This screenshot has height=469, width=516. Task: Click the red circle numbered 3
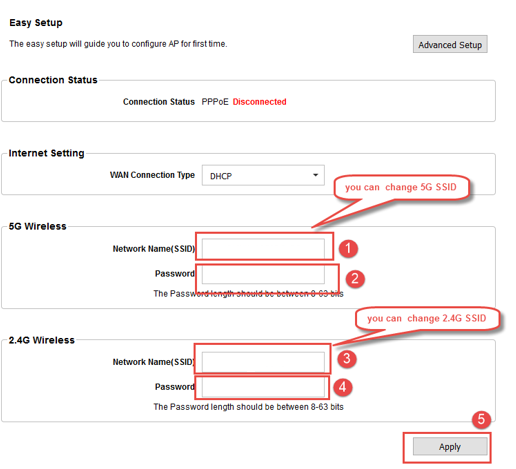click(347, 359)
